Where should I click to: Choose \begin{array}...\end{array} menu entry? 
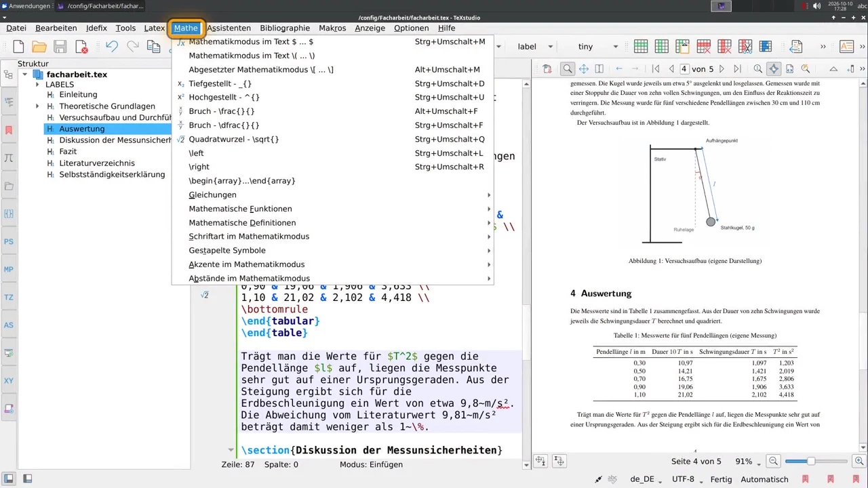click(x=332, y=181)
